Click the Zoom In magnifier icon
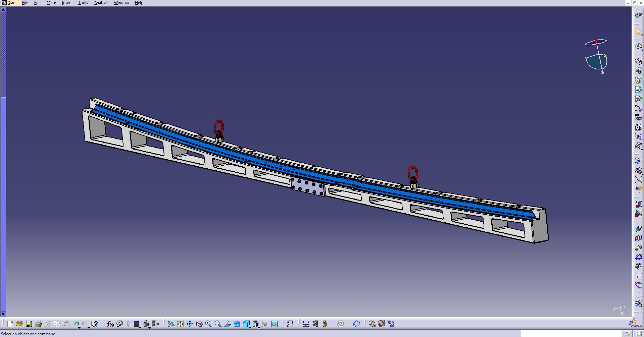The height and width of the screenshot is (337, 644). pyautogui.click(x=209, y=324)
